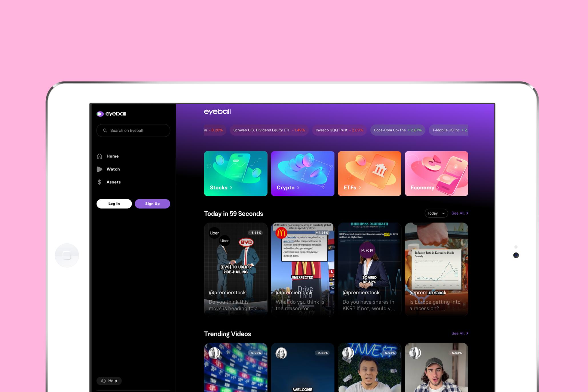Screen dimensions: 588x392
Task: Click the coin avatar on Welcome video
Action: point(281,353)
